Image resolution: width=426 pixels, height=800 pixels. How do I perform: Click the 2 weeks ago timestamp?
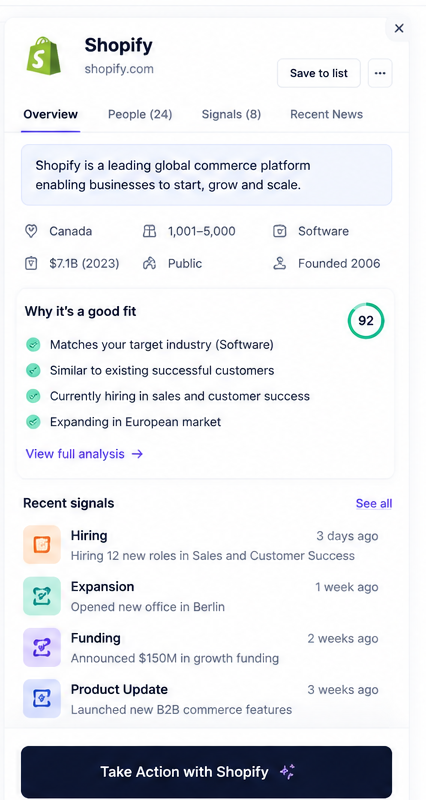pyautogui.click(x=343, y=639)
